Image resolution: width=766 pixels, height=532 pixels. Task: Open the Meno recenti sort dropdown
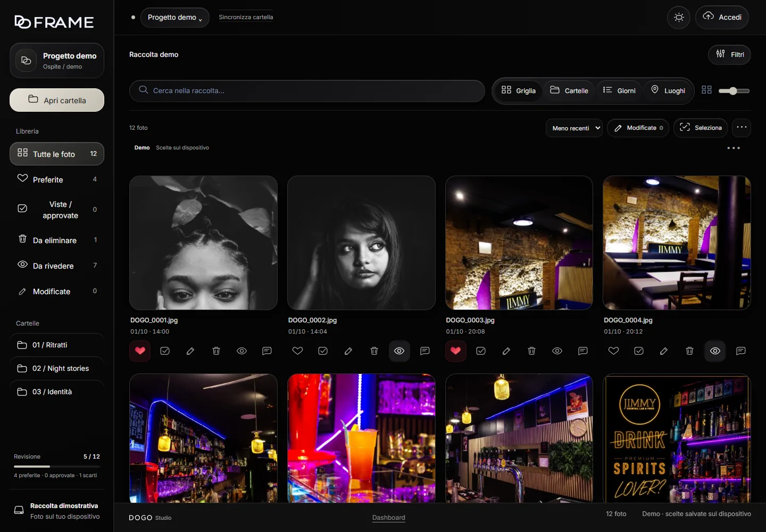(574, 128)
